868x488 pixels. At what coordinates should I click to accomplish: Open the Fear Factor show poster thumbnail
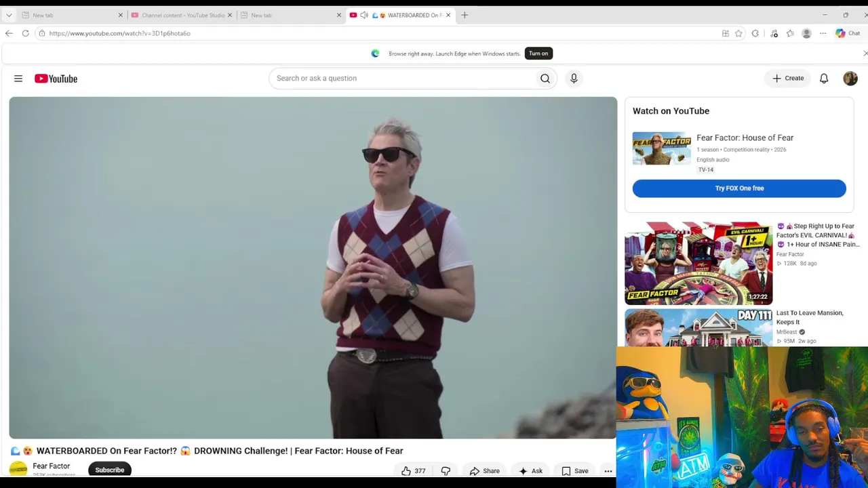tap(662, 148)
